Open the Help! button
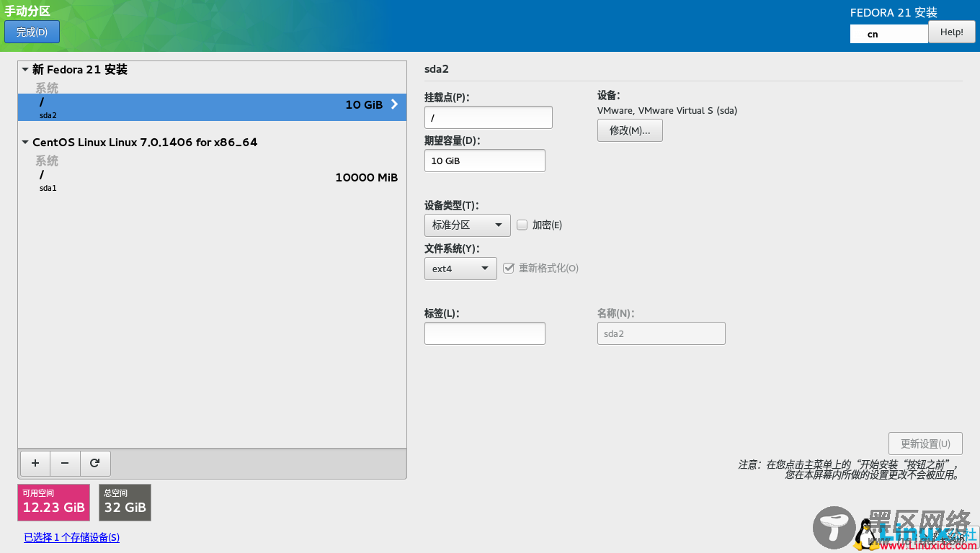The width and height of the screenshot is (980, 553). [951, 32]
